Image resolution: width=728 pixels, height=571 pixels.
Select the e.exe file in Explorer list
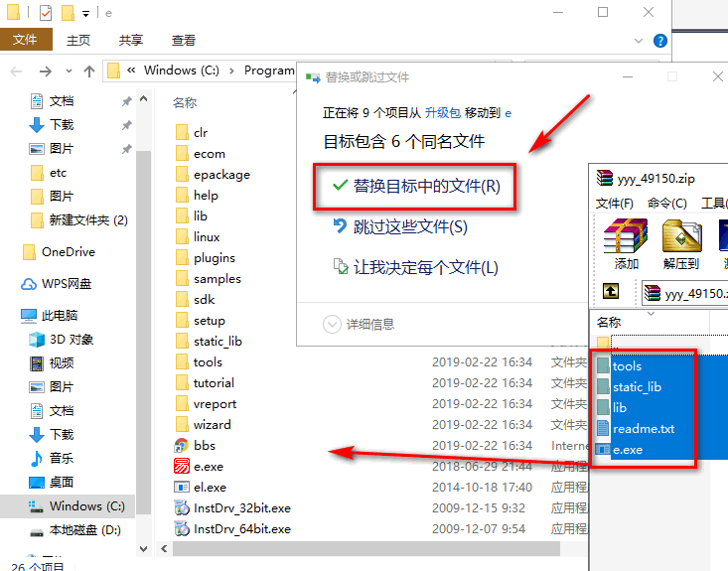(x=209, y=466)
